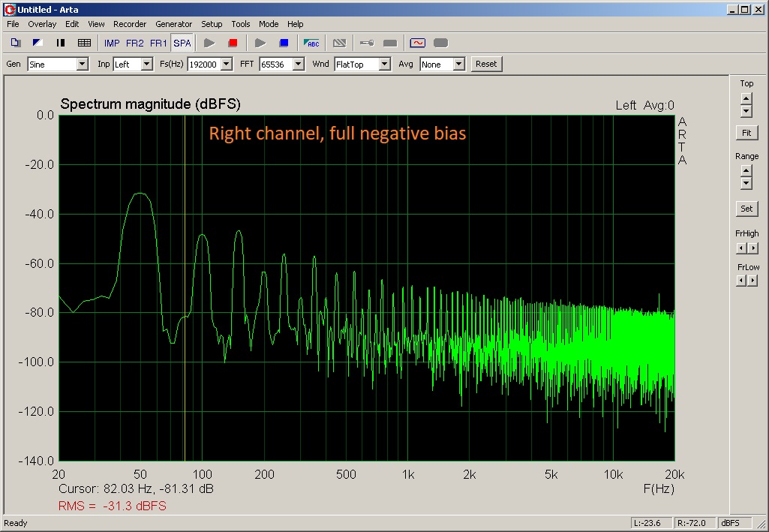The image size is (769, 532).
Task: Click the FrHigh right arrow
Action: point(752,248)
